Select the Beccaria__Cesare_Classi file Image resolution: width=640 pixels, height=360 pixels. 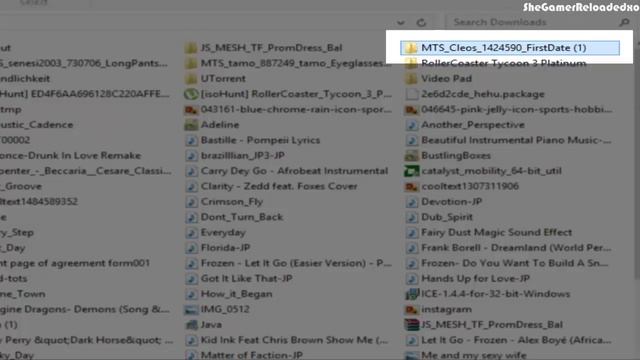[x=86, y=171]
